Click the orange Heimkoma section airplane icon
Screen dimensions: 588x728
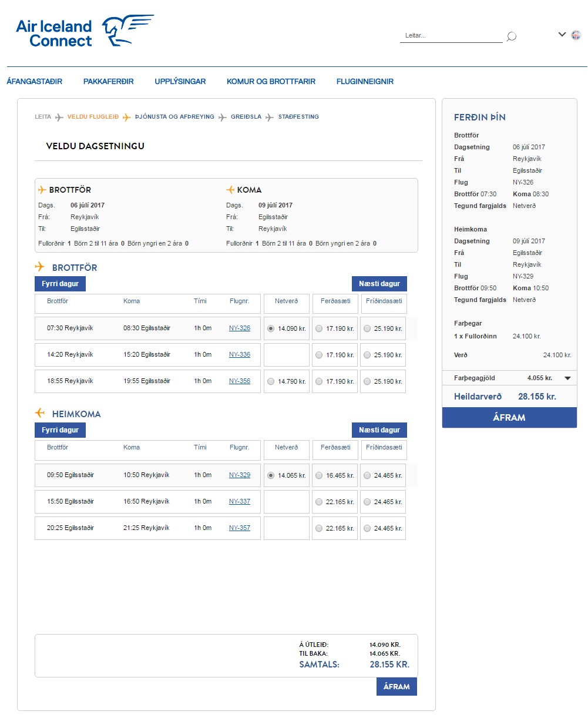tap(40, 413)
